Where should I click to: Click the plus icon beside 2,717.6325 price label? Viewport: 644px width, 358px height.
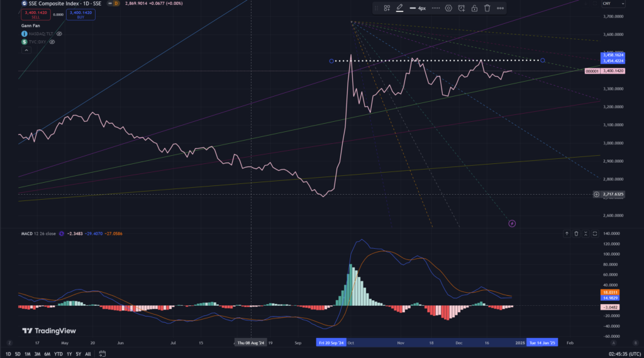pos(596,194)
